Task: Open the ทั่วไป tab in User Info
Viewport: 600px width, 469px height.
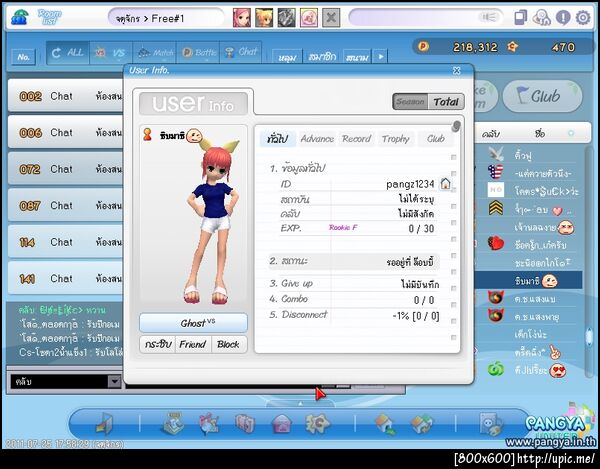Action: (278, 138)
